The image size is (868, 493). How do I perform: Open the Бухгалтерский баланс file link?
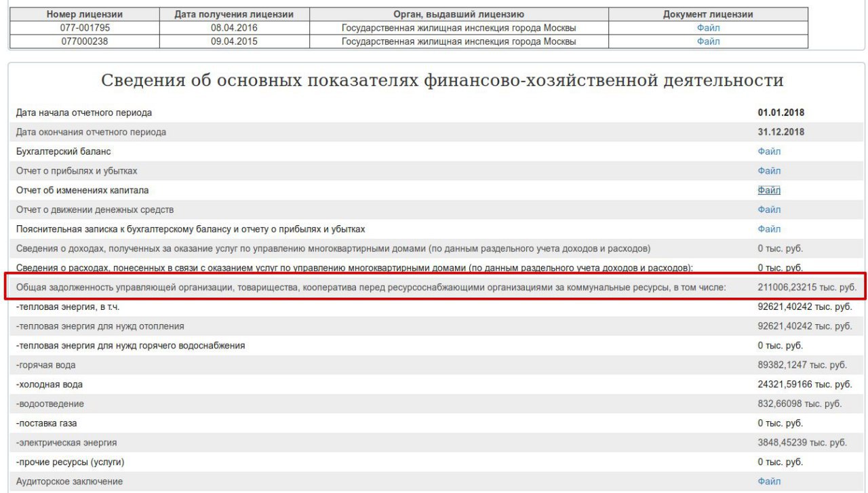[x=769, y=151]
